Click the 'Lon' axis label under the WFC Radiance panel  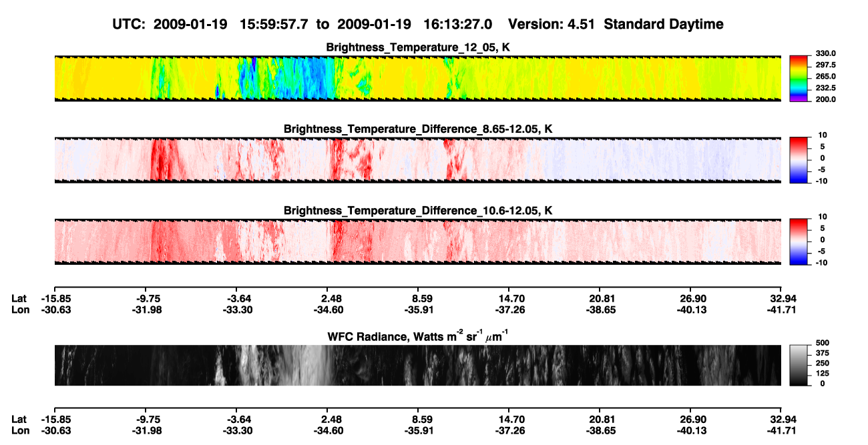(x=20, y=430)
